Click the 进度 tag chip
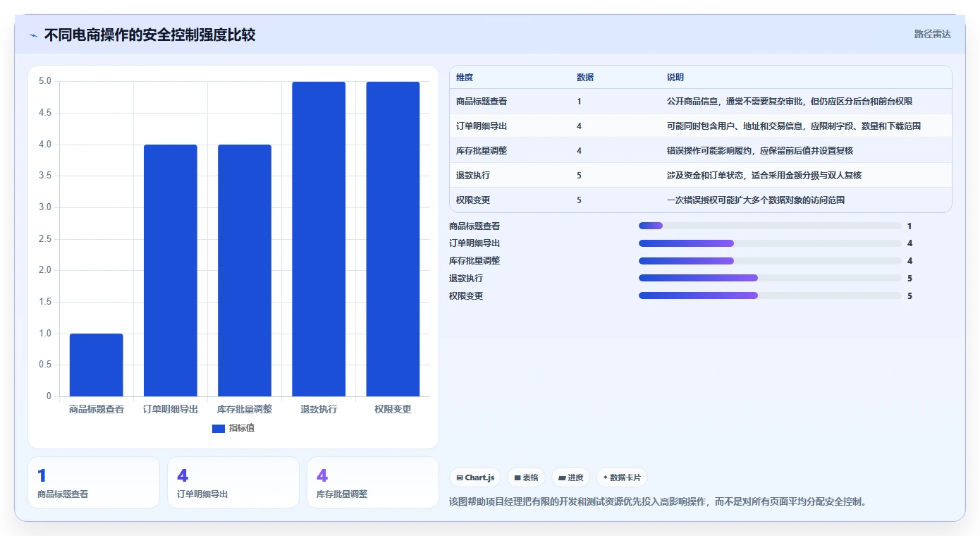This screenshot has width=980, height=536. pyautogui.click(x=570, y=477)
